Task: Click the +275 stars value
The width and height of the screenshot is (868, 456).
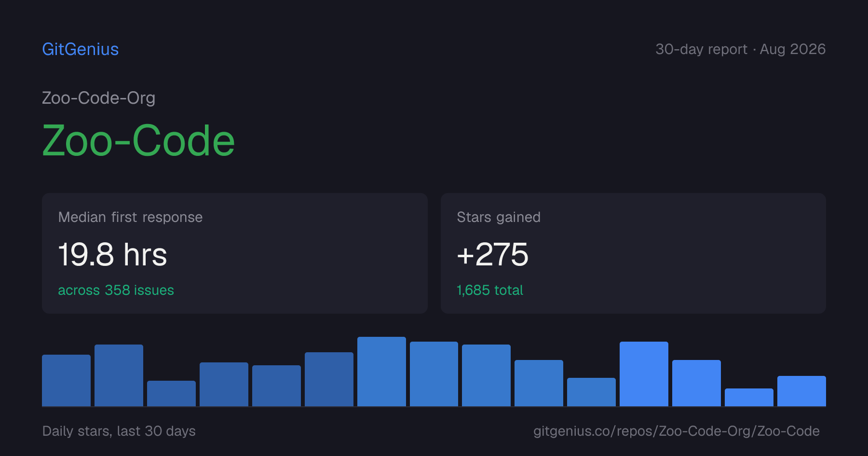Action: (x=492, y=254)
